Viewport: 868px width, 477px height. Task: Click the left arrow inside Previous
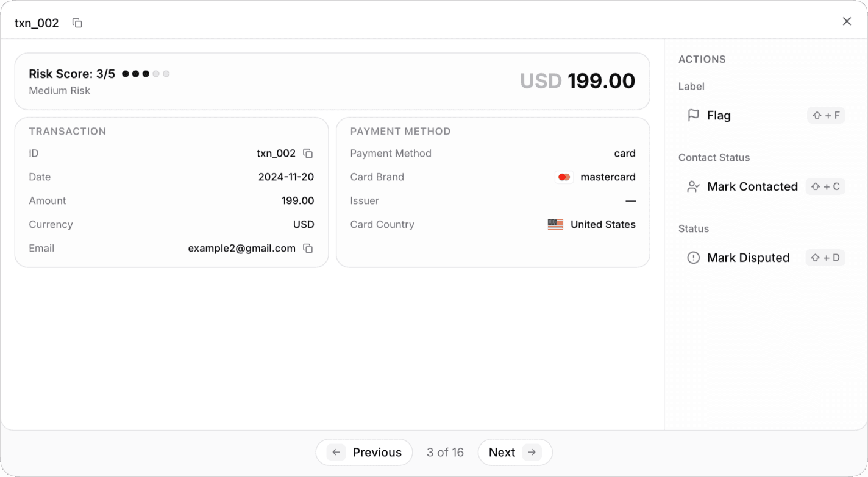336,452
